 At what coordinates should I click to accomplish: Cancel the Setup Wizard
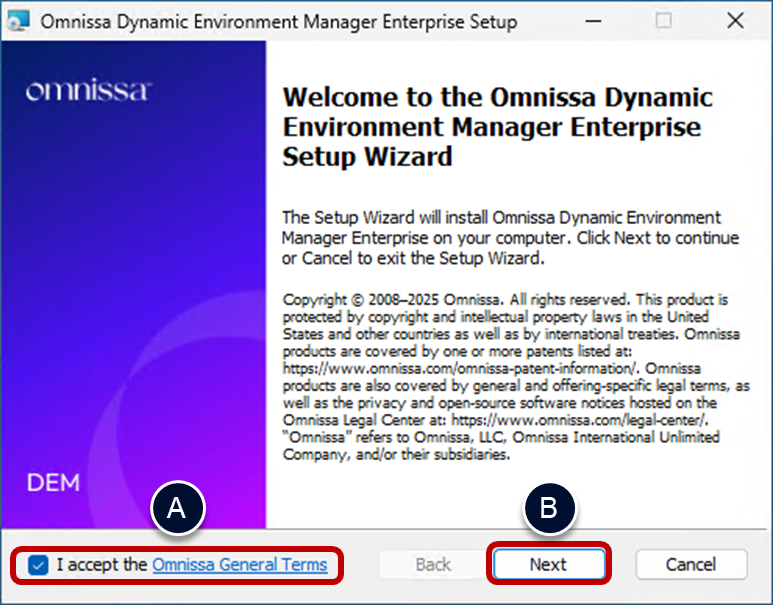(x=691, y=565)
